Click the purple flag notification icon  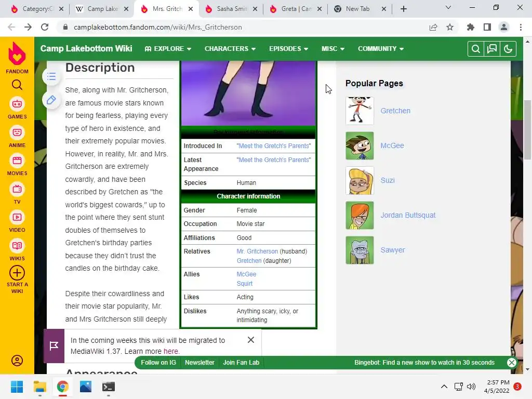[54, 345]
